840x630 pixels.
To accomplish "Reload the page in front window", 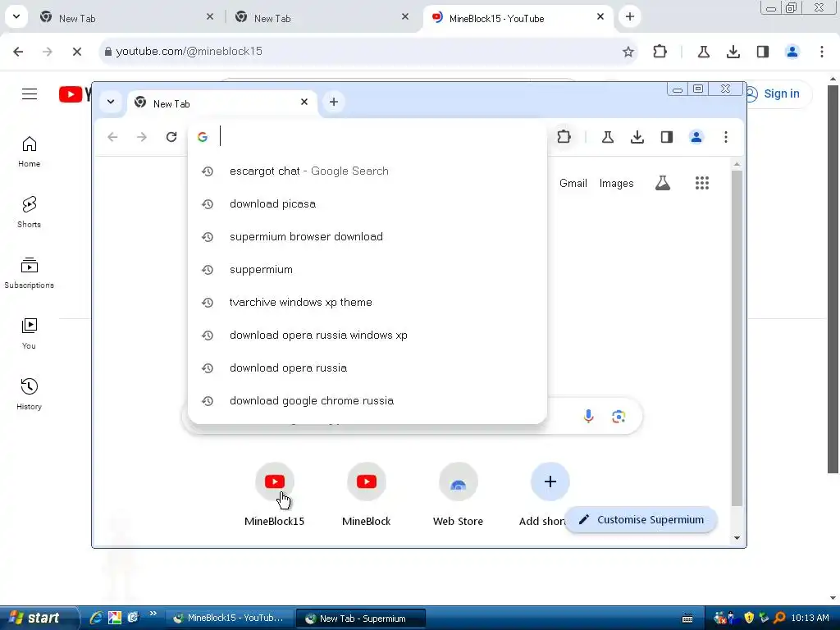I will [171, 137].
